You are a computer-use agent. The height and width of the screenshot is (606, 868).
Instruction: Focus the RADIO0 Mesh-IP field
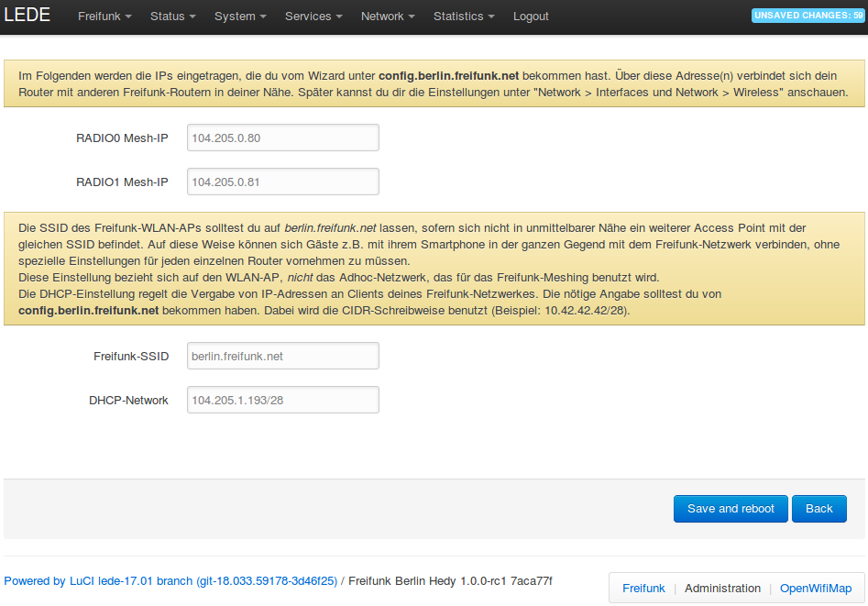point(282,138)
